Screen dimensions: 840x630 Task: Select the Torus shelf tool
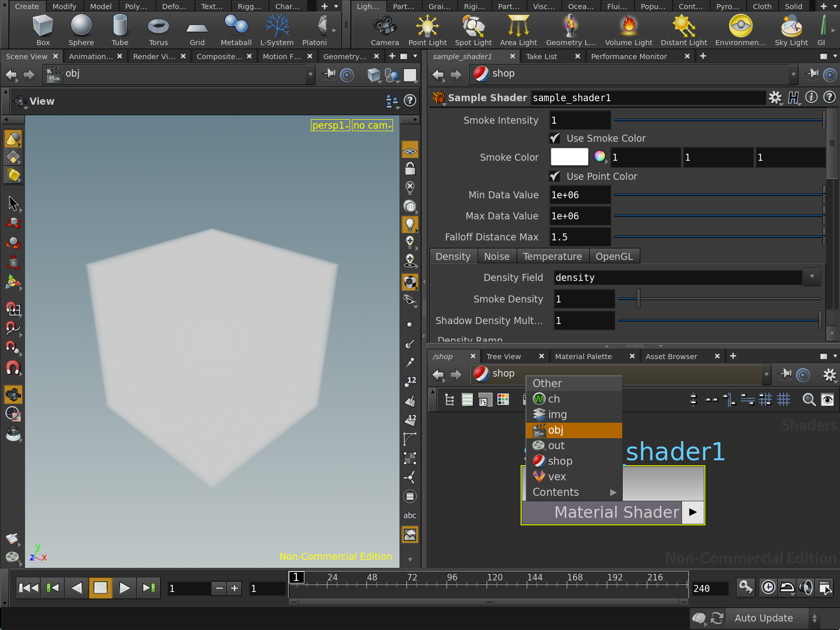(x=158, y=30)
